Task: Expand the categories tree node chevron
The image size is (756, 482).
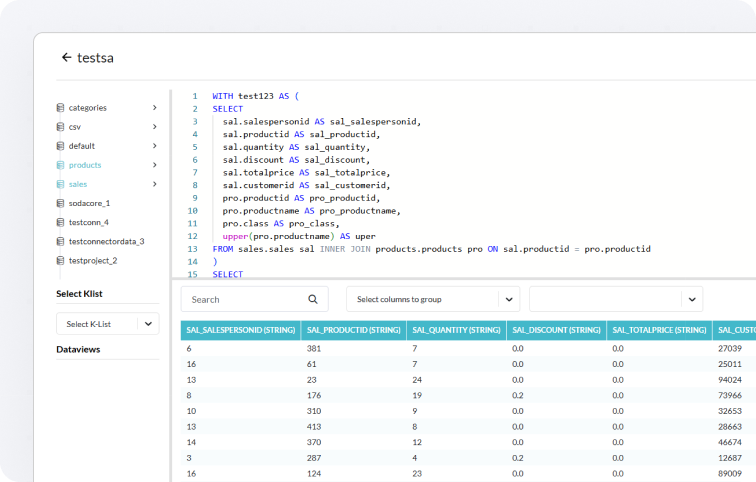Action: point(154,108)
